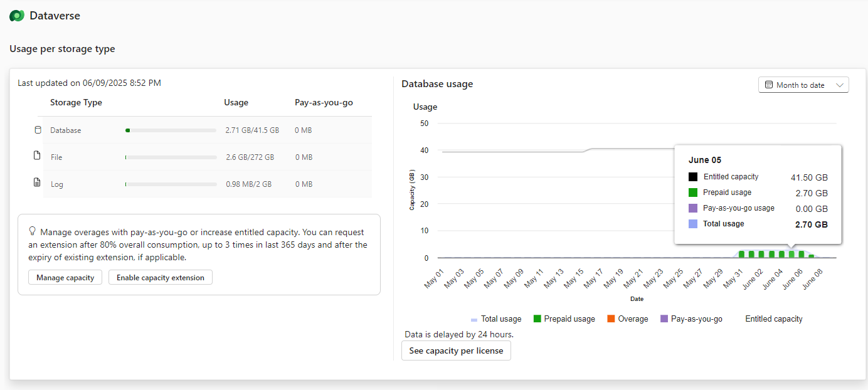The height and width of the screenshot is (390, 868).
Task: Click the Usage per storage type heading
Action: [62, 48]
